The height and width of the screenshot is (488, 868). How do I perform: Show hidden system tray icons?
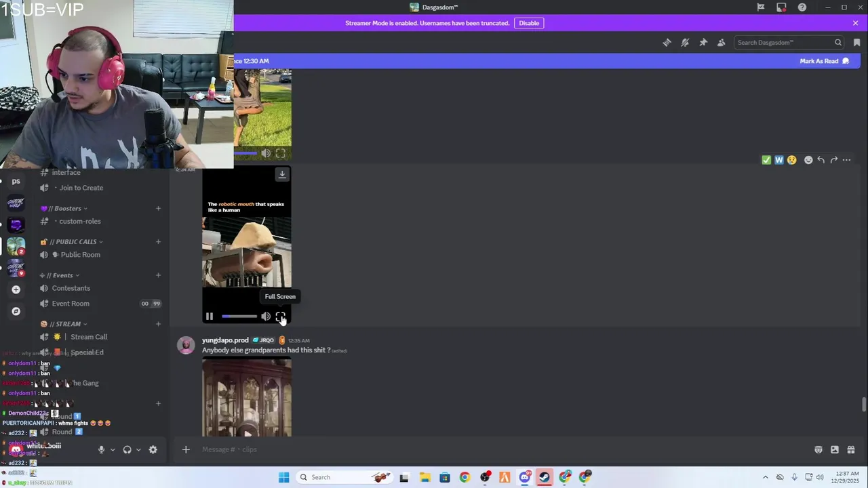[766, 477]
